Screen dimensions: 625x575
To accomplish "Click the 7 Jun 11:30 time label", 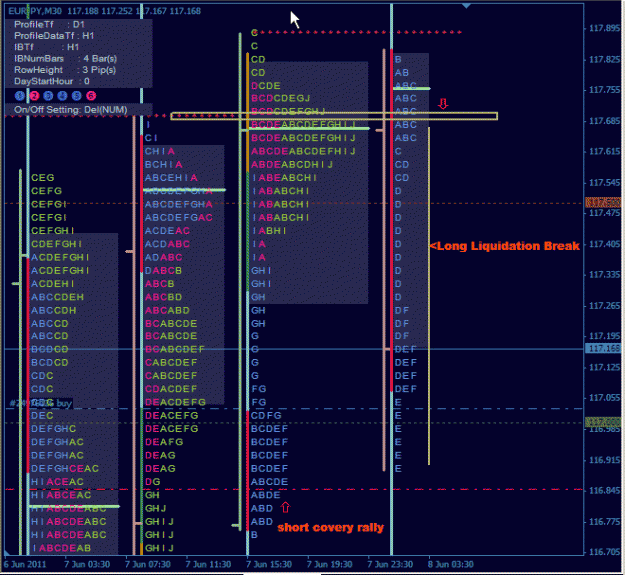I will coord(208,564).
